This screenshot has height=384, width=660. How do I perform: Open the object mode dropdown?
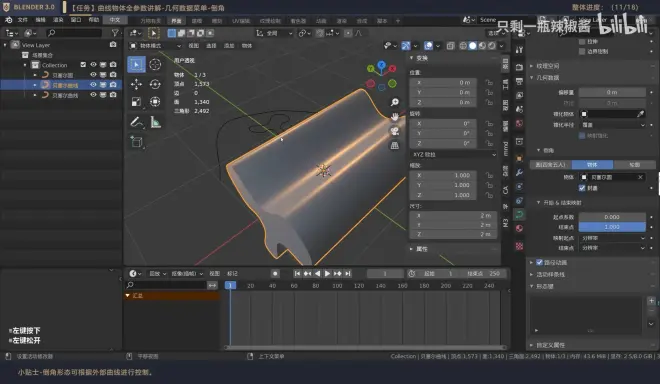coord(155,45)
